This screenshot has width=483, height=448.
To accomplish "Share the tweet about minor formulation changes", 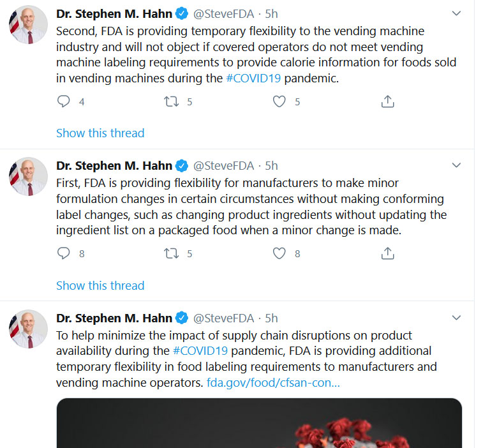I will (387, 253).
